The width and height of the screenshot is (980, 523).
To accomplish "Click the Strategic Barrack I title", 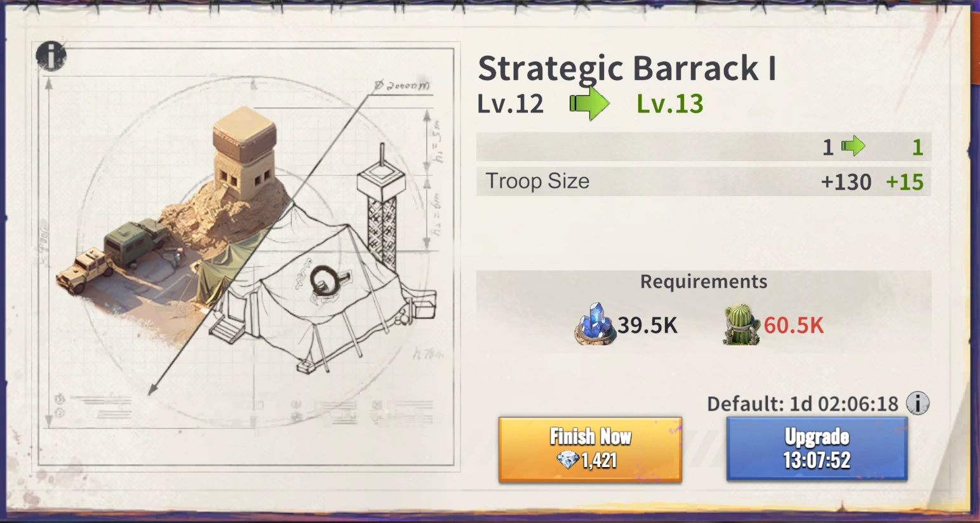I will 627,69.
